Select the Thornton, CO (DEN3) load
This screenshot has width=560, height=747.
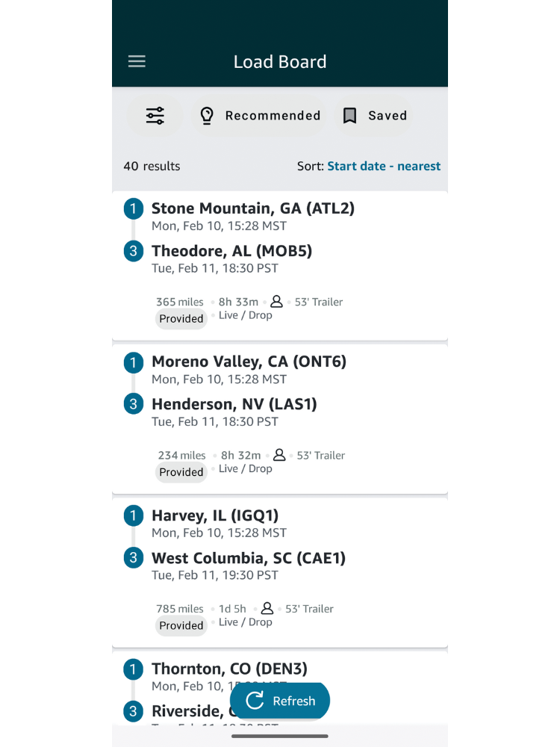pos(229,669)
